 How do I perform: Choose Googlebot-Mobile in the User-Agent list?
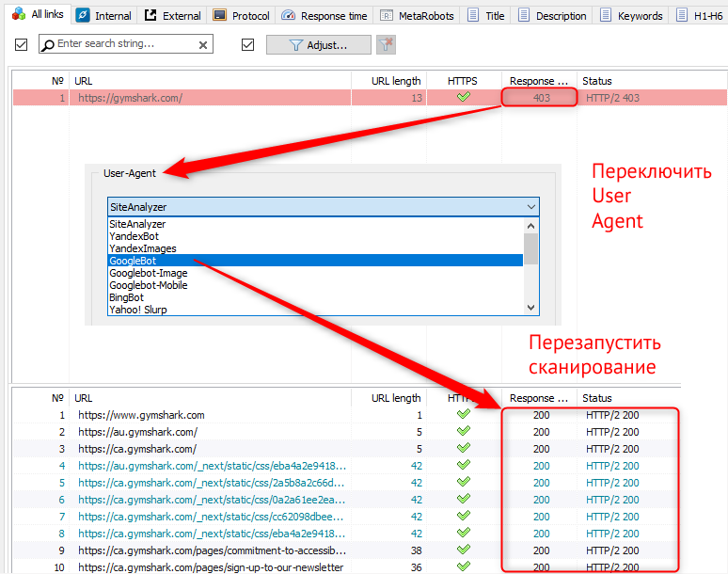coord(315,285)
